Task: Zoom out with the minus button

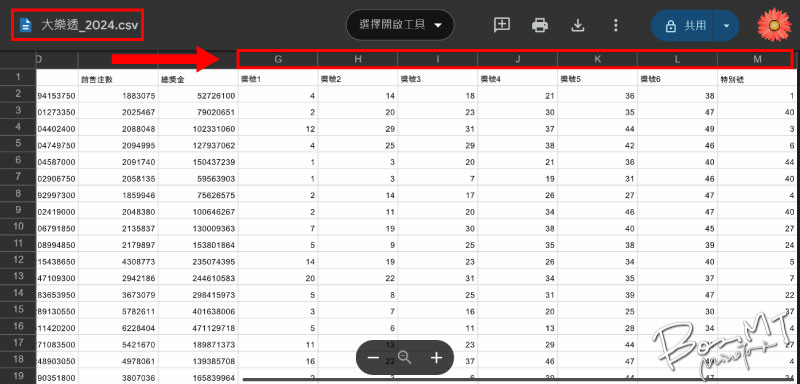Action: pos(373,357)
